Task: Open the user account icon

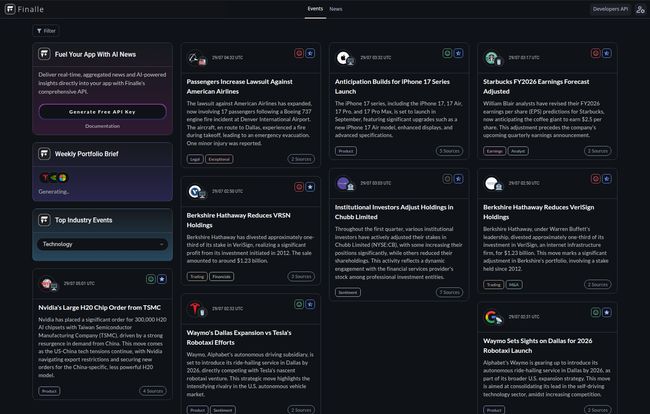Action: point(640,9)
